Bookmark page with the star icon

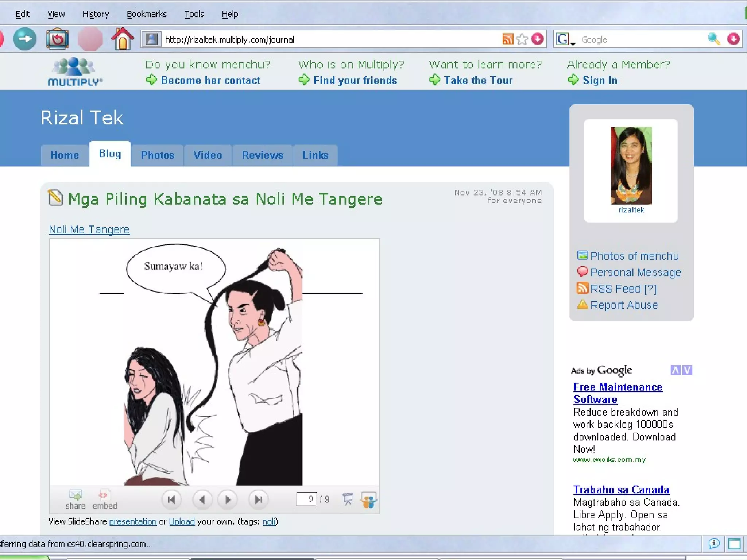tap(522, 39)
